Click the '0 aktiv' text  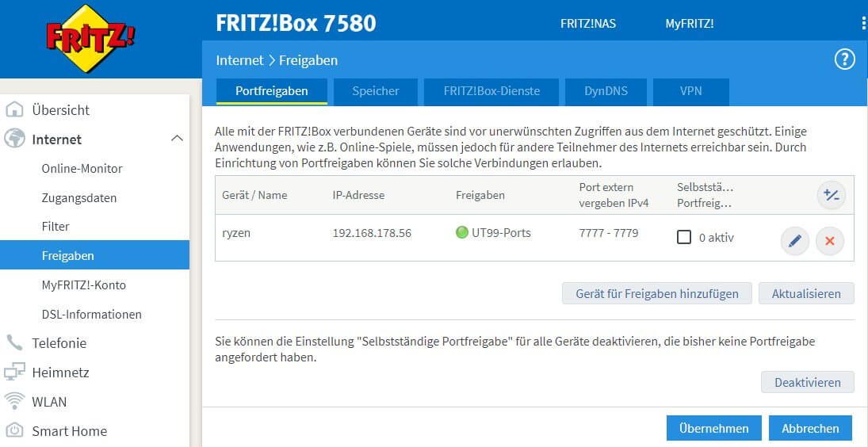pos(717,238)
